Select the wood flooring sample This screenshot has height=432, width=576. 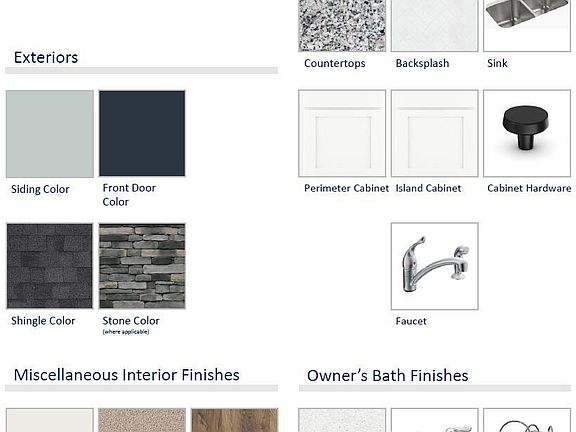click(234, 420)
